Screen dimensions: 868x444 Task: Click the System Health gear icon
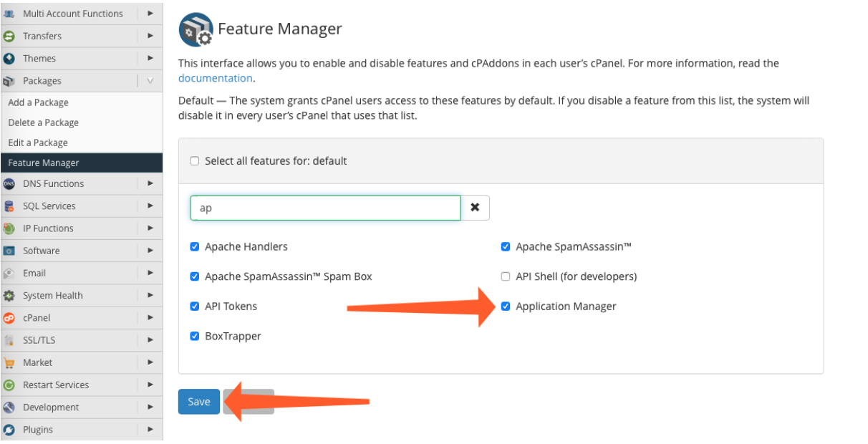(x=9, y=296)
